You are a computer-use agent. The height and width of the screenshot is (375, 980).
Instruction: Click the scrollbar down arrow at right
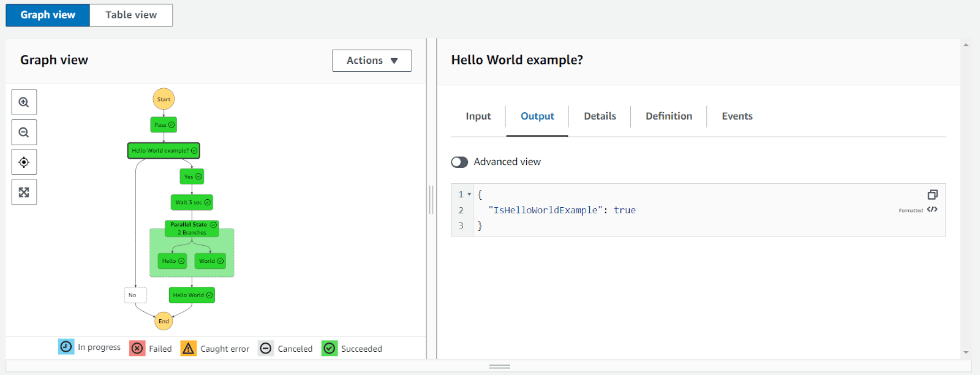click(x=966, y=352)
